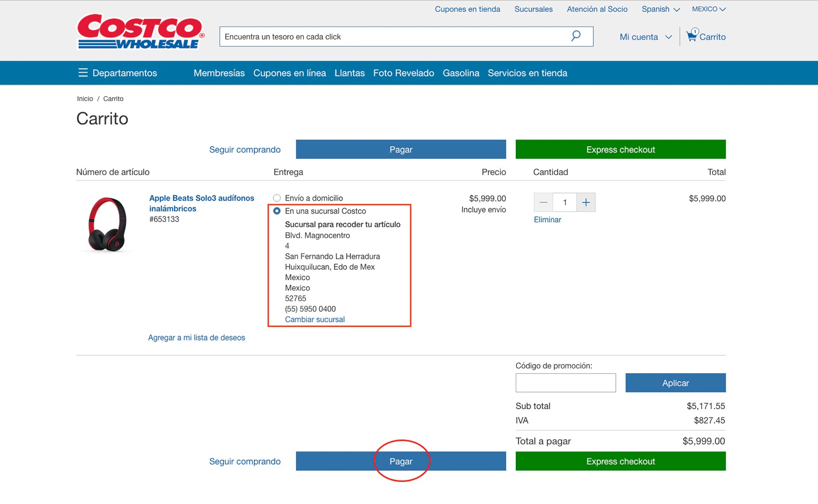Open the Cambiar sucursal link
818x504 pixels.
314,319
